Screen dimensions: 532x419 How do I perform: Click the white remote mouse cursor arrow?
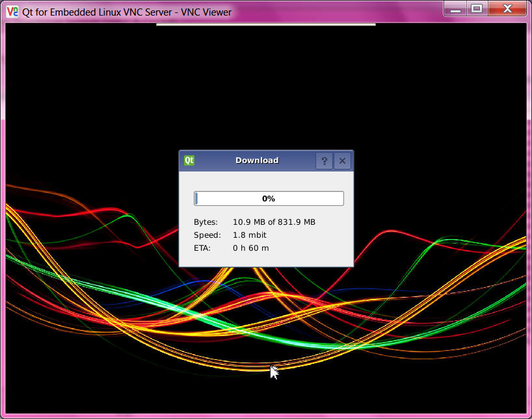click(x=274, y=372)
